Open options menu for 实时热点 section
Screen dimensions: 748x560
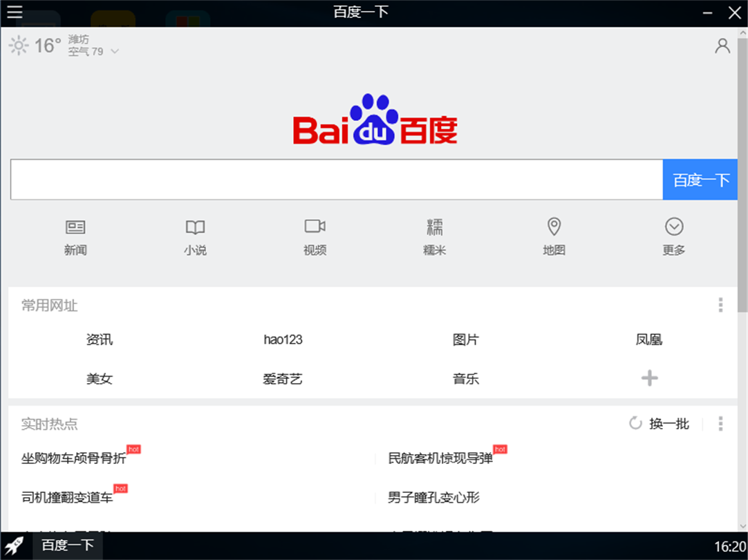click(x=720, y=424)
